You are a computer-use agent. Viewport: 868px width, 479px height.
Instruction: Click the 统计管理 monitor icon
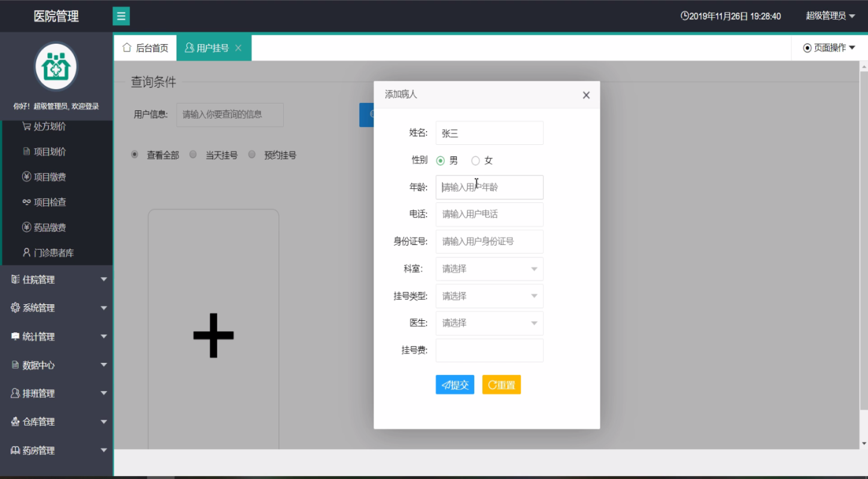(x=15, y=336)
